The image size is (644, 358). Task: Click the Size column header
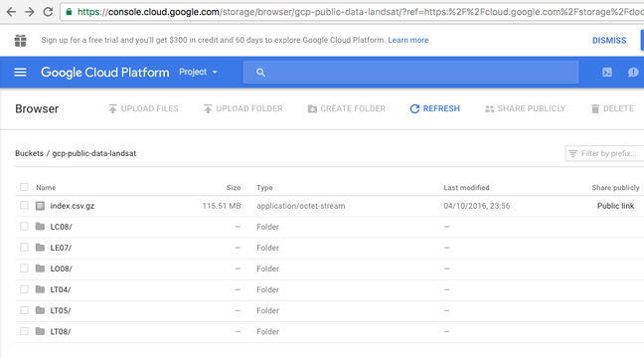tap(234, 187)
